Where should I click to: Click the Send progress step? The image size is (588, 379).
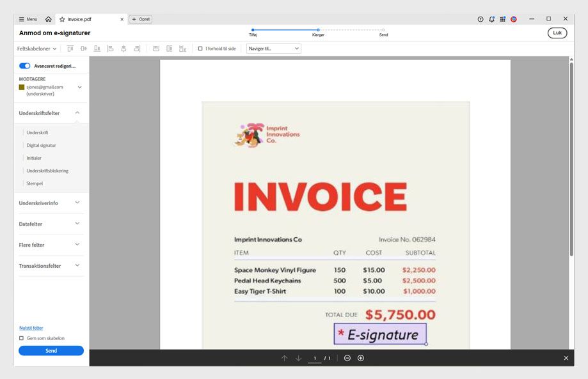tap(383, 32)
